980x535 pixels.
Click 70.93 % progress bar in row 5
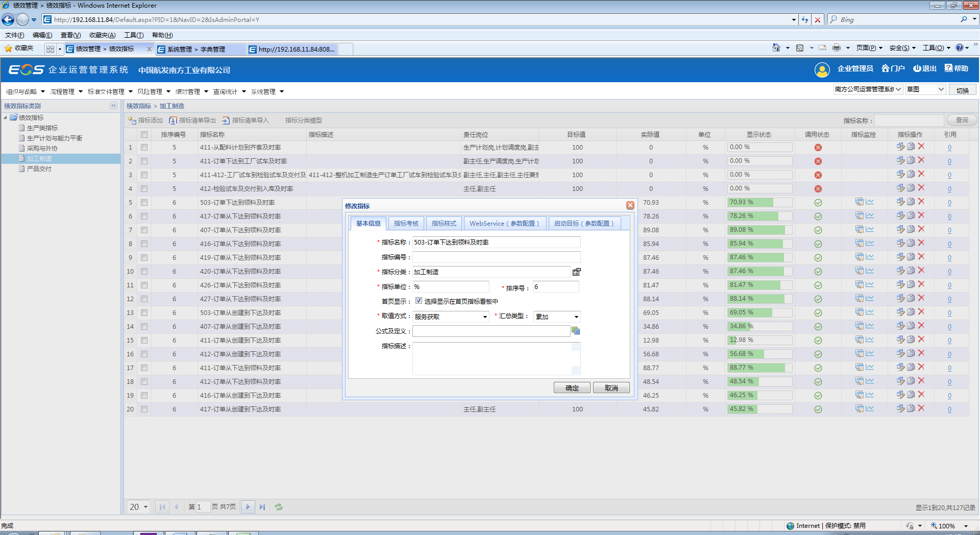760,202
